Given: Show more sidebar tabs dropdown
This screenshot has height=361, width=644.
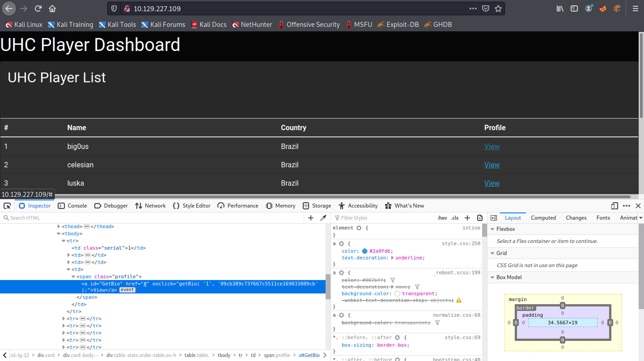Looking at the screenshot, I should (x=640, y=218).
